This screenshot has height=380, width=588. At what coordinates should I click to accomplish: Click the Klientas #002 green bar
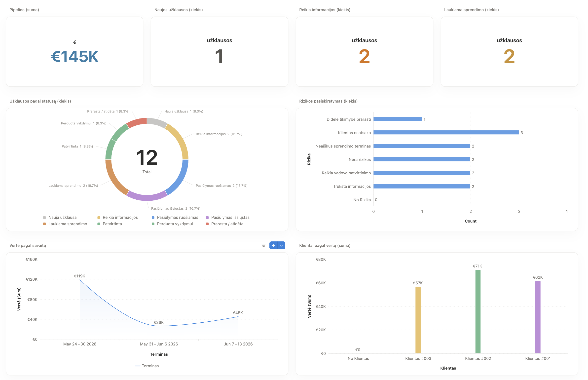[478, 311]
